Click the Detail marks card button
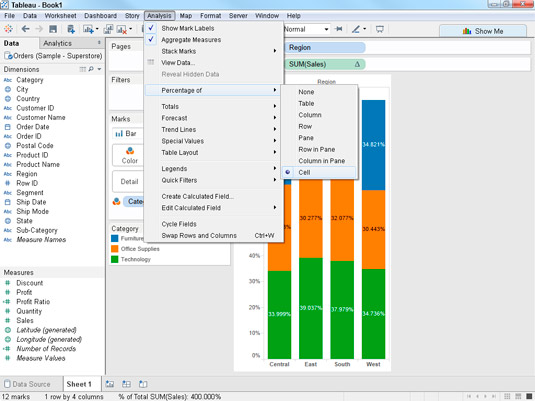The image size is (535, 401). tap(129, 182)
